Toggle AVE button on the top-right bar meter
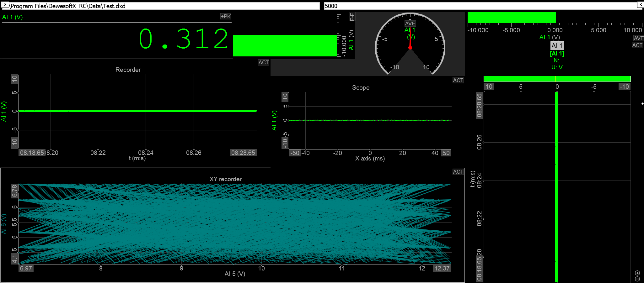The height and width of the screenshot is (283, 644). click(638, 38)
